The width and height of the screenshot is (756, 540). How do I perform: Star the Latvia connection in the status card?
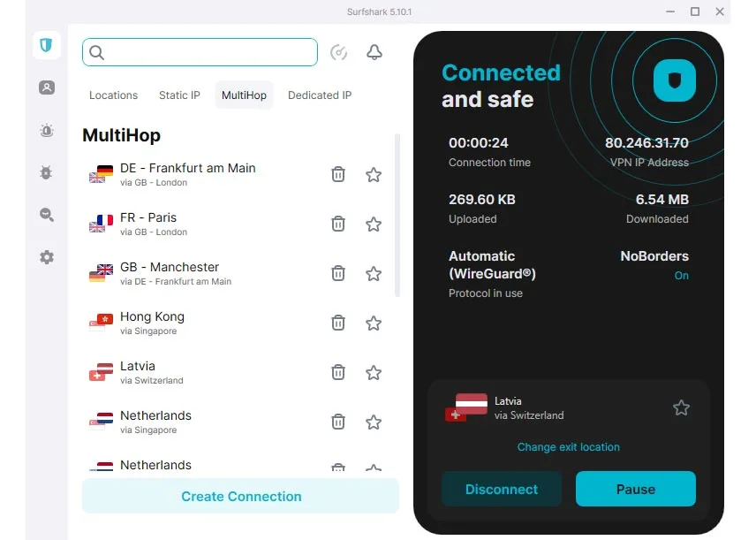(x=681, y=407)
